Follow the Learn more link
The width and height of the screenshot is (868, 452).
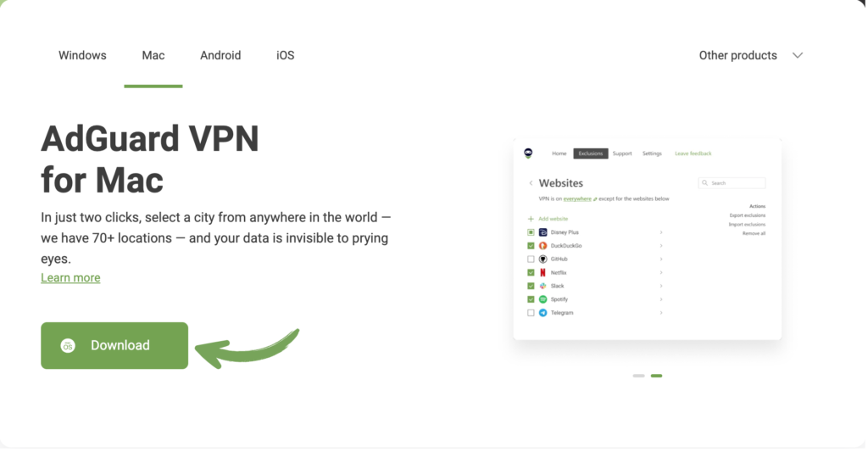point(70,277)
